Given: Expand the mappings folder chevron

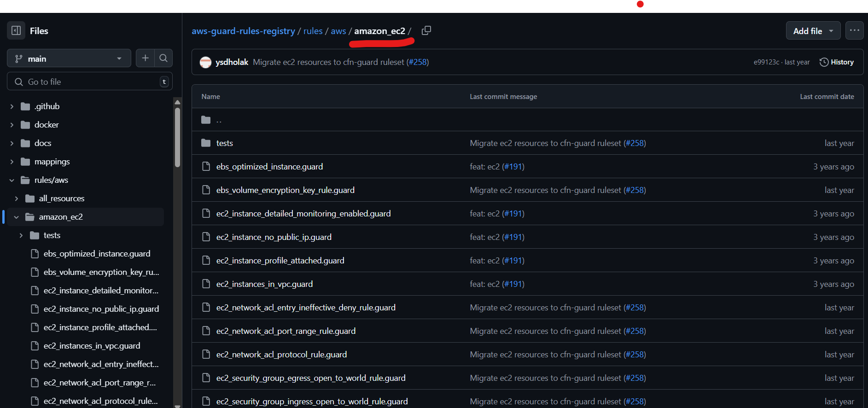Looking at the screenshot, I should click(x=12, y=162).
